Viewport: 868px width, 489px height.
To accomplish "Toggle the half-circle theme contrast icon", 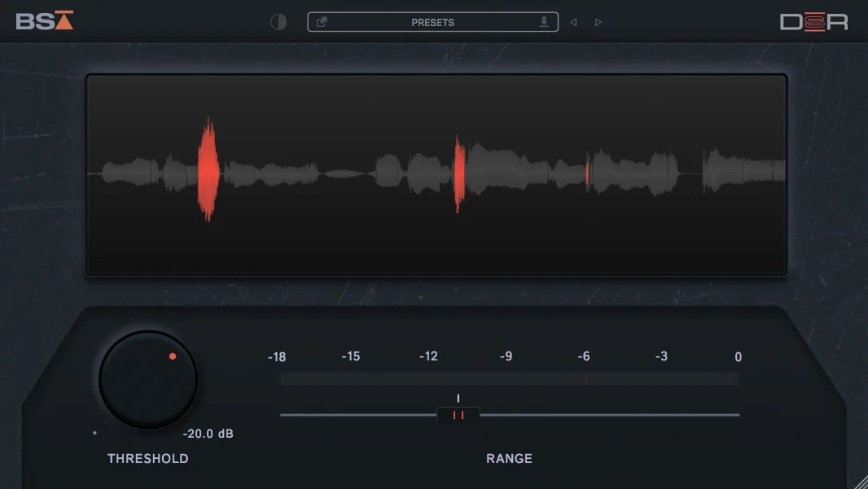I will tap(278, 22).
